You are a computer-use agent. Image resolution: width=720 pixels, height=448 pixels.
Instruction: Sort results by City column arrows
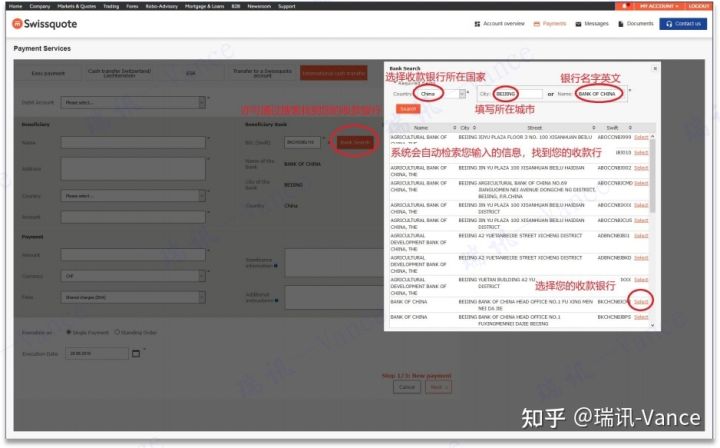(474, 128)
